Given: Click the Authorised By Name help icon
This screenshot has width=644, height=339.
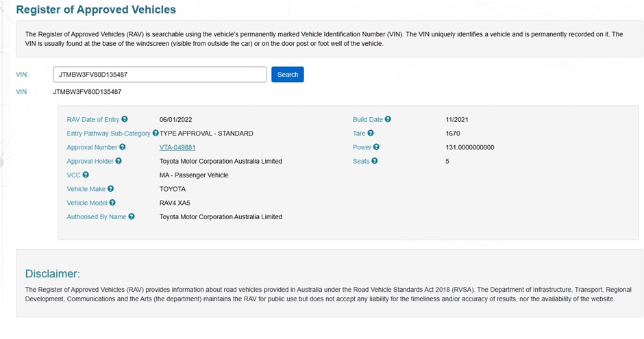Looking at the screenshot, I should [132, 216].
